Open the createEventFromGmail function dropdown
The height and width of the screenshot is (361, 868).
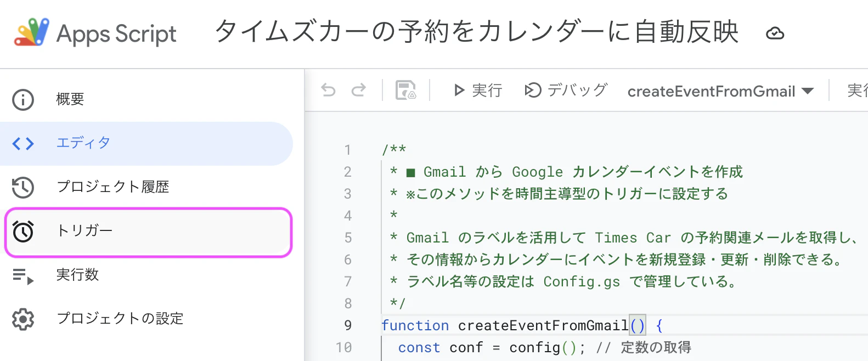coord(720,91)
